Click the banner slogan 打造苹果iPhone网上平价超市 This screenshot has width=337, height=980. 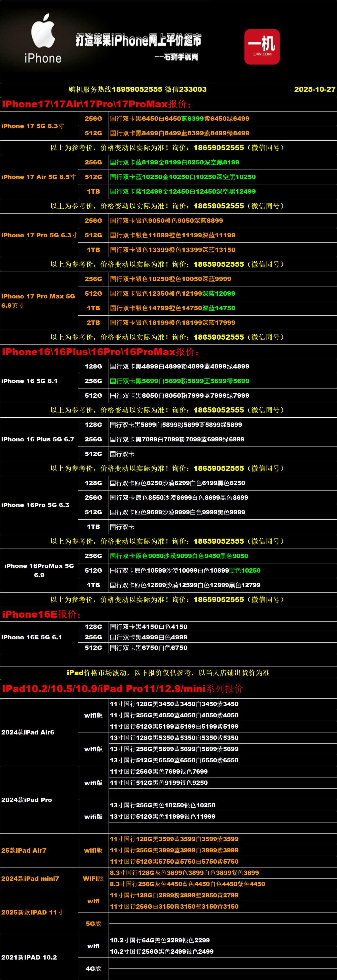point(138,40)
